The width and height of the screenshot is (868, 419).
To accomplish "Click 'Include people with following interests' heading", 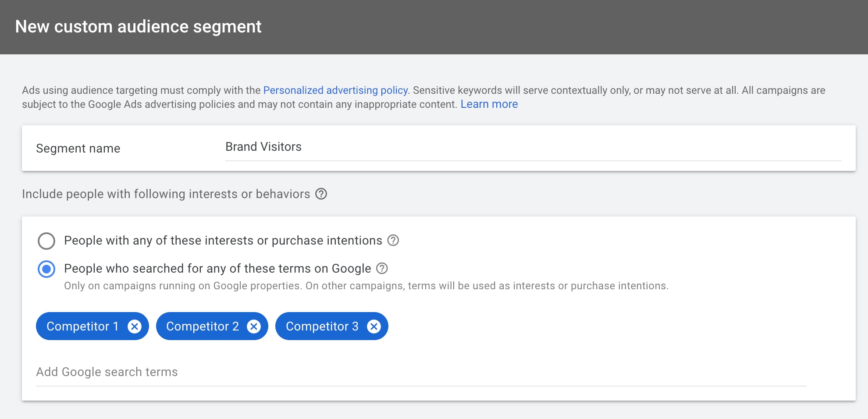I will pos(166,194).
